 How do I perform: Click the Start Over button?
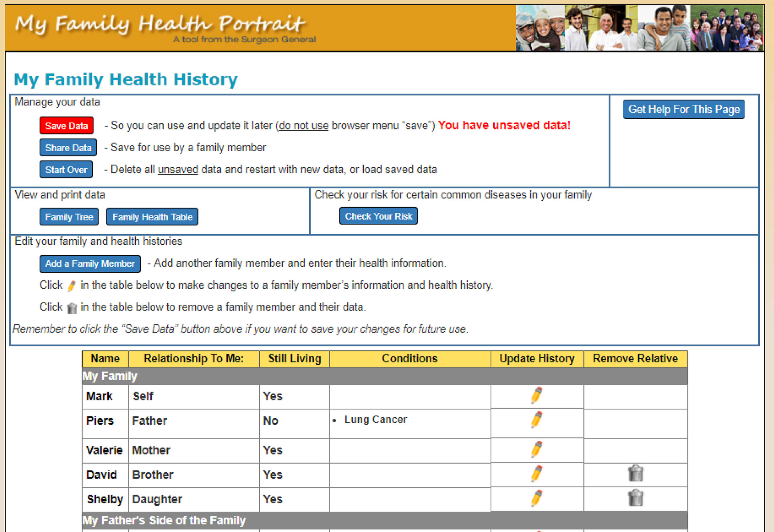(66, 169)
